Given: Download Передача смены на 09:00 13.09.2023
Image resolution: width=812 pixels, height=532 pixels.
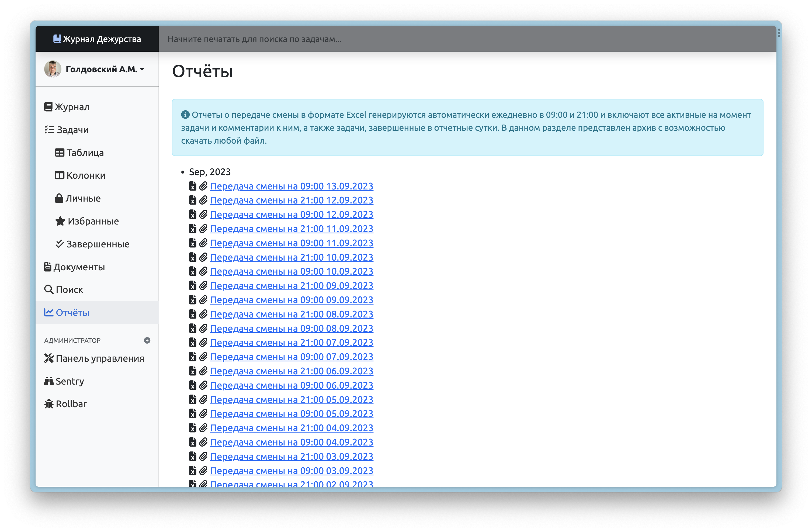Looking at the screenshot, I should point(292,186).
